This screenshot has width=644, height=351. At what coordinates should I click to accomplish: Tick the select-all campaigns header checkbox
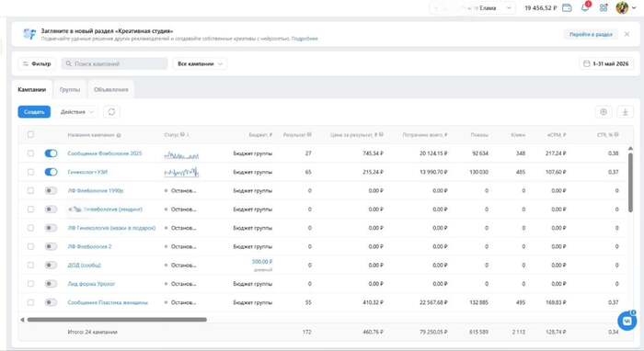(30, 134)
